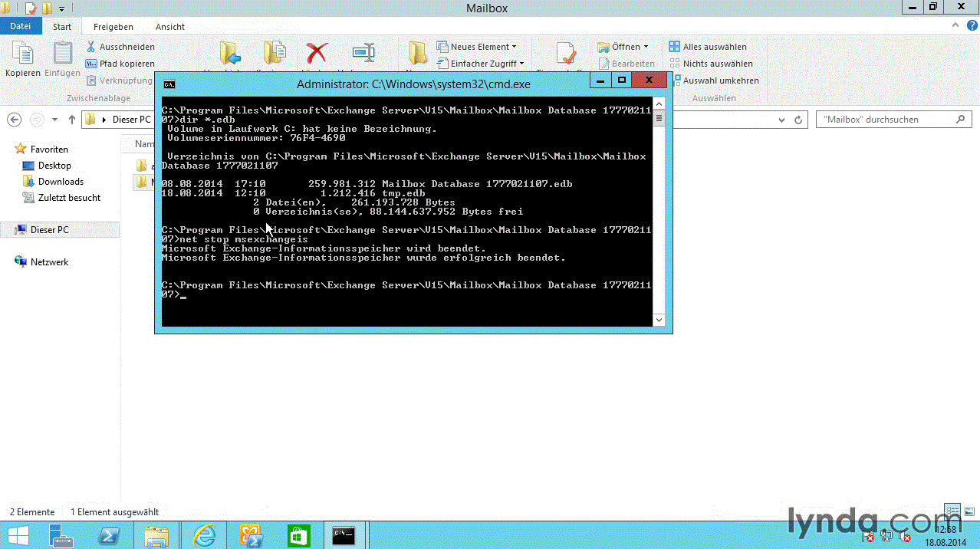Open the Neues Element dropdown
The height and width of the screenshot is (549, 980).
[477, 47]
